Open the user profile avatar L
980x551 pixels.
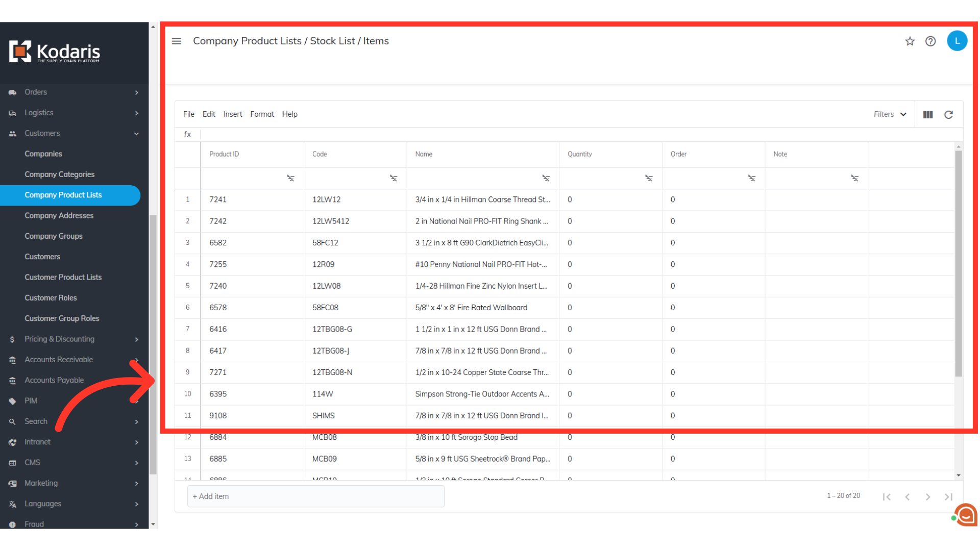tap(957, 41)
